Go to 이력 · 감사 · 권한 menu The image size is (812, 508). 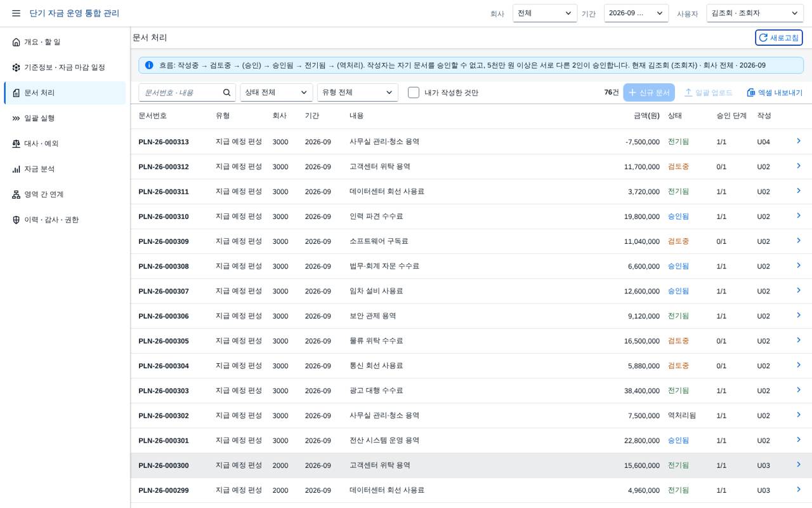tap(65, 220)
